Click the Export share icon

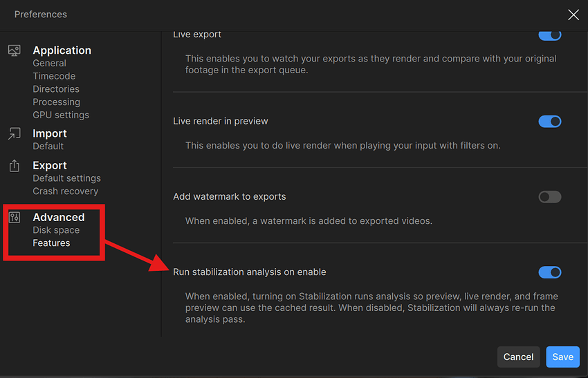click(x=15, y=166)
